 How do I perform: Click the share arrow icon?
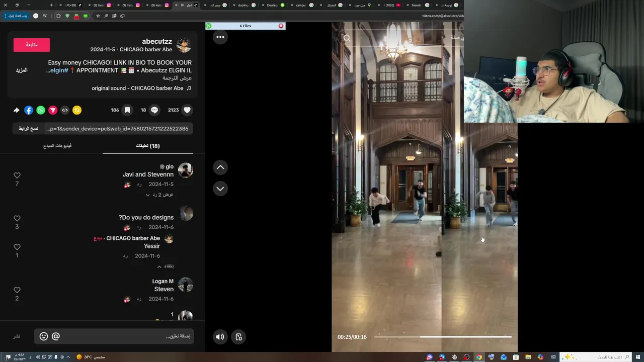[x=17, y=110]
